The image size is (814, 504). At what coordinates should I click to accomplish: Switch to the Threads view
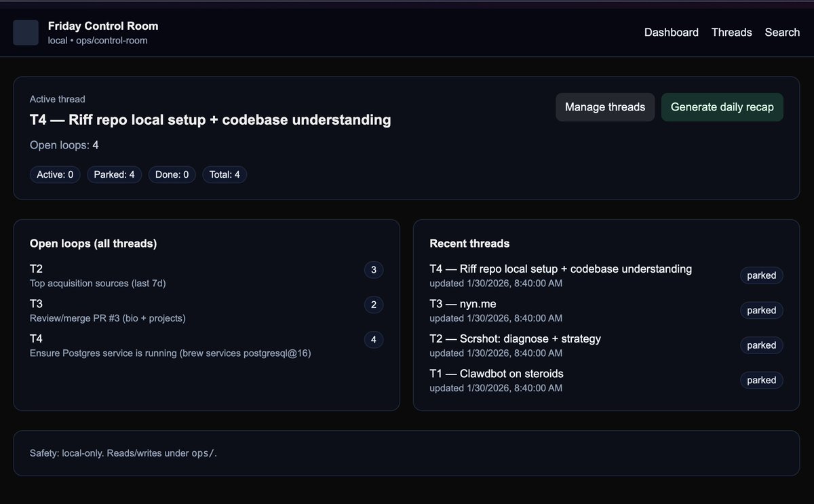click(731, 32)
